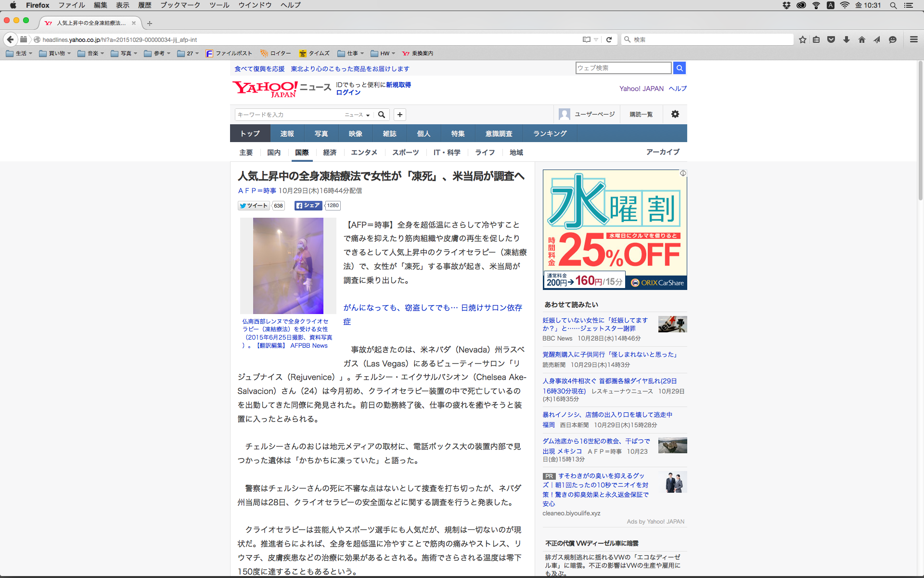
Task: Bookmark this page with the star icon
Action: 802,39
